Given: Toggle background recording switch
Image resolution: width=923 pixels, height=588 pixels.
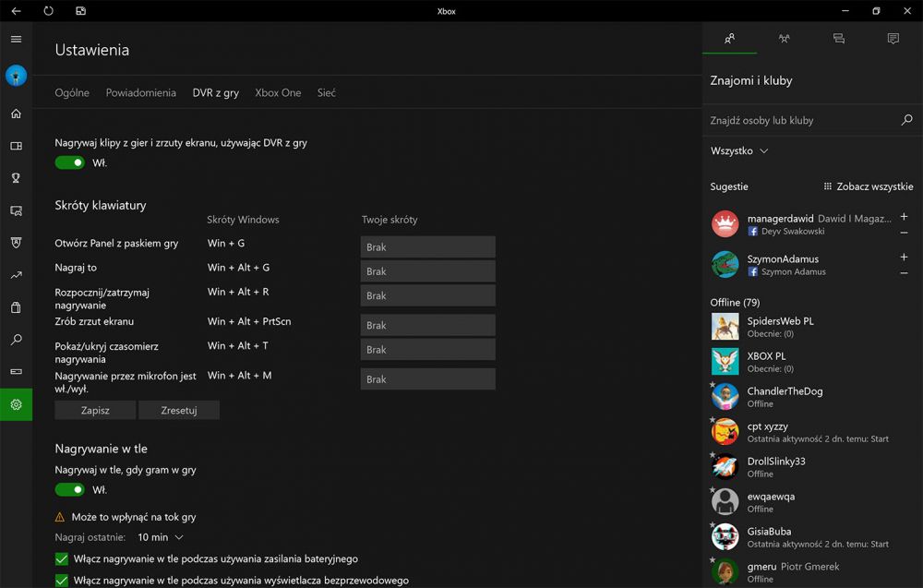Looking at the screenshot, I should (70, 490).
